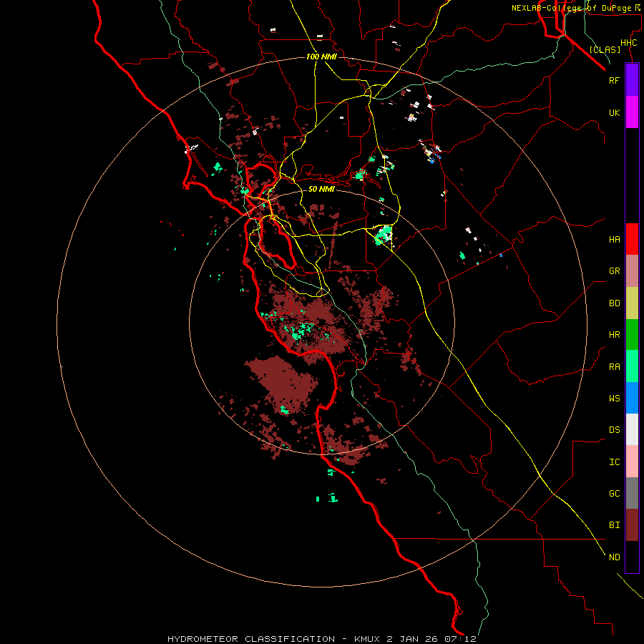This screenshot has height=644, width=644.
Task: Click the 50 NMI range ring label
Action: click(321, 189)
